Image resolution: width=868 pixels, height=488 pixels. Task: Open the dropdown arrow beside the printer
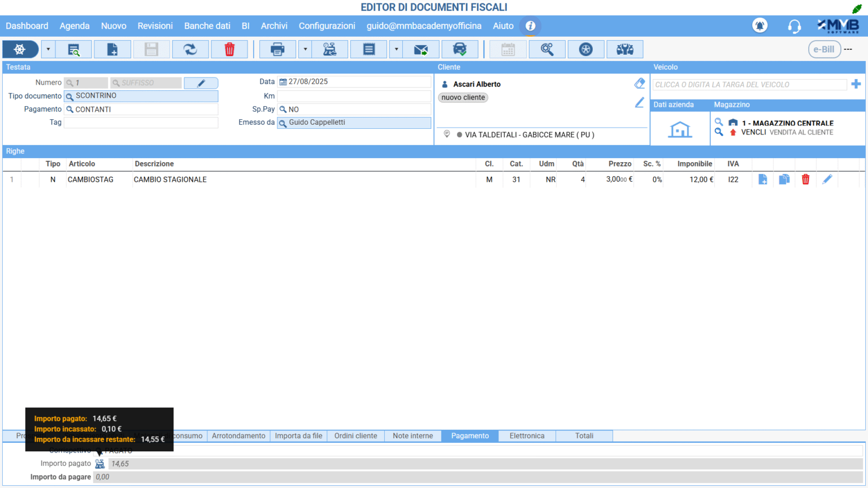coord(305,50)
